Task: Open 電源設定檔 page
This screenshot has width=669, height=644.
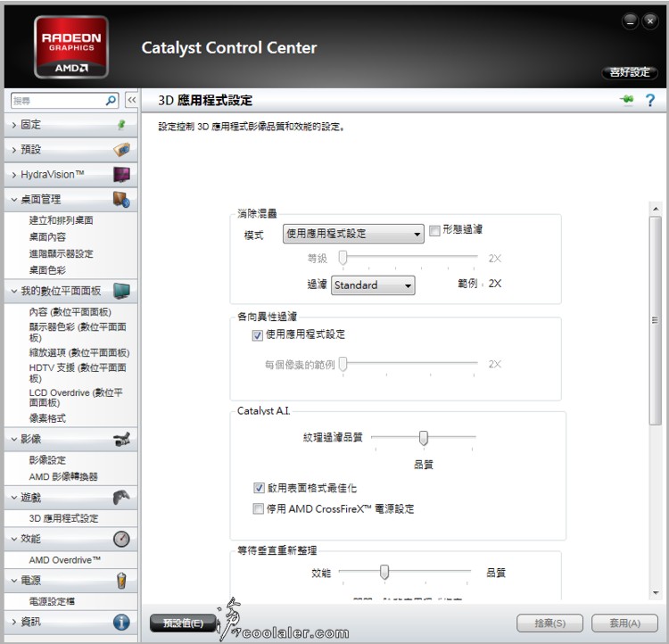Action: pyautogui.click(x=52, y=601)
